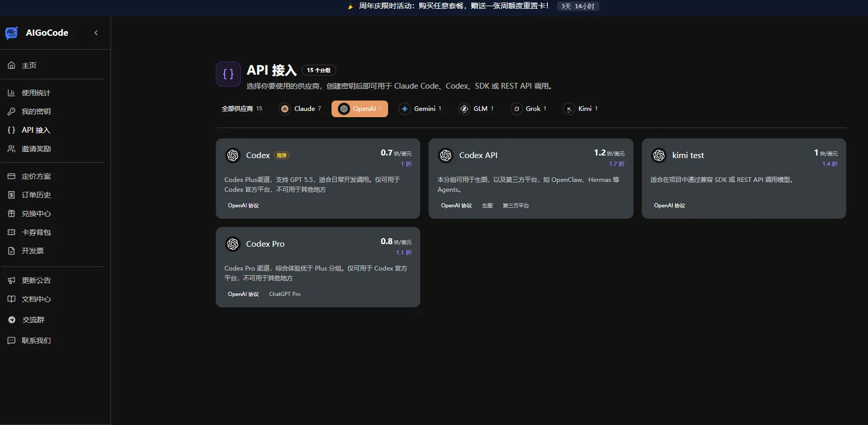The image size is (868, 425).
Task: Open the 交流群 Telegram icon
Action: (x=11, y=320)
